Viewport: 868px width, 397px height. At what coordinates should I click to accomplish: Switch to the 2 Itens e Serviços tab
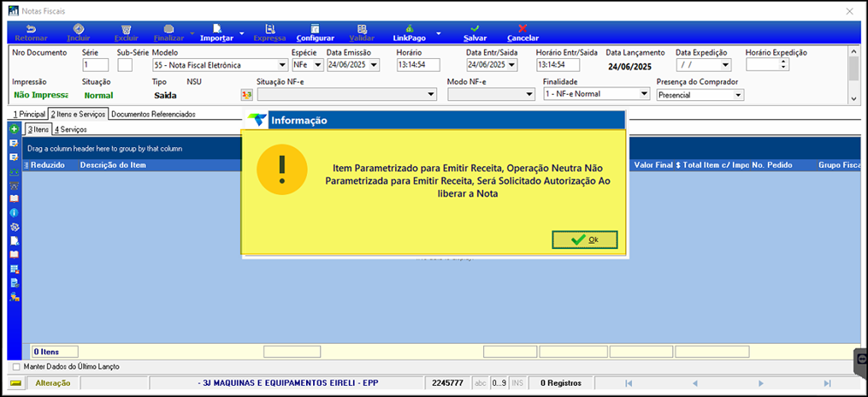[78, 114]
